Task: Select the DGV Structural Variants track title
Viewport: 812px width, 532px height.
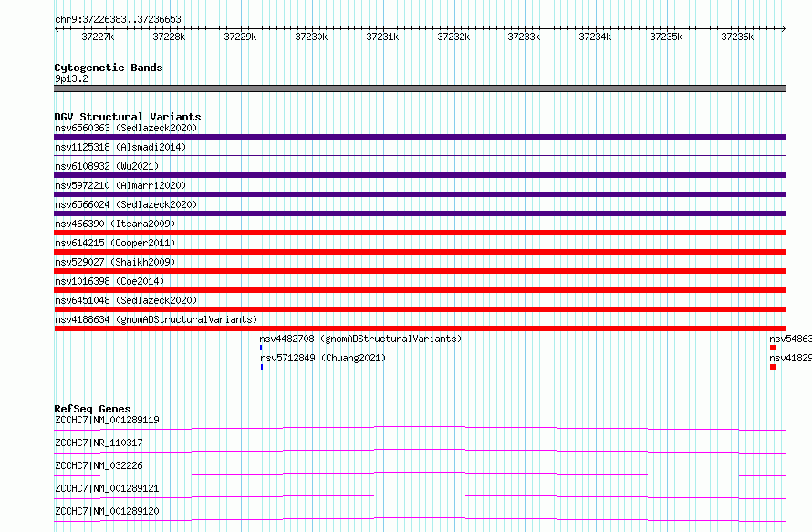Action: pyautogui.click(x=128, y=117)
